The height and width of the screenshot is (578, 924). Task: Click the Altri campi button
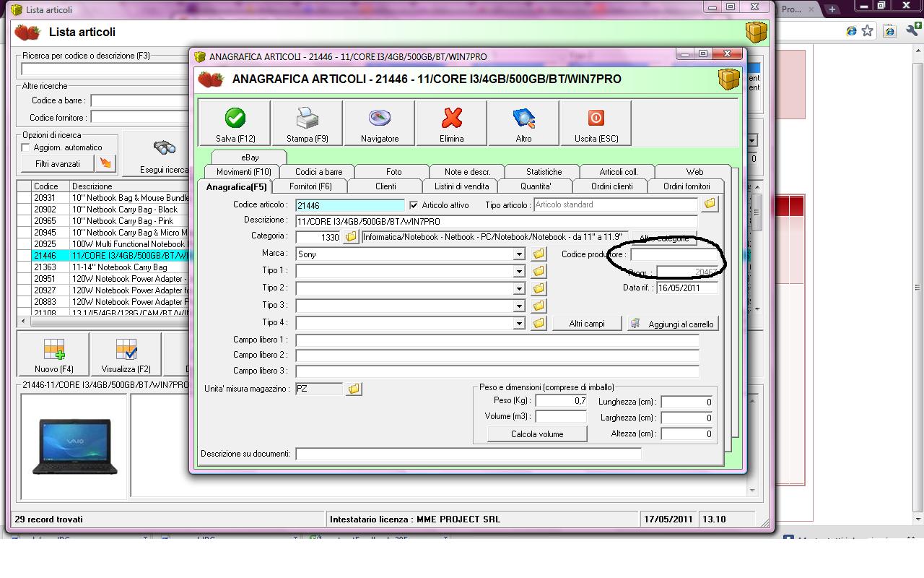pos(587,324)
